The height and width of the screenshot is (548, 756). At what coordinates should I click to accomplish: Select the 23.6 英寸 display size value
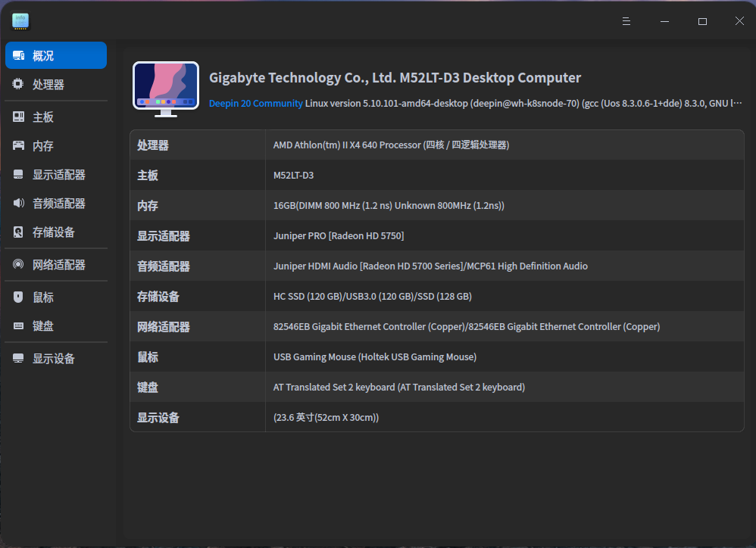[326, 418]
